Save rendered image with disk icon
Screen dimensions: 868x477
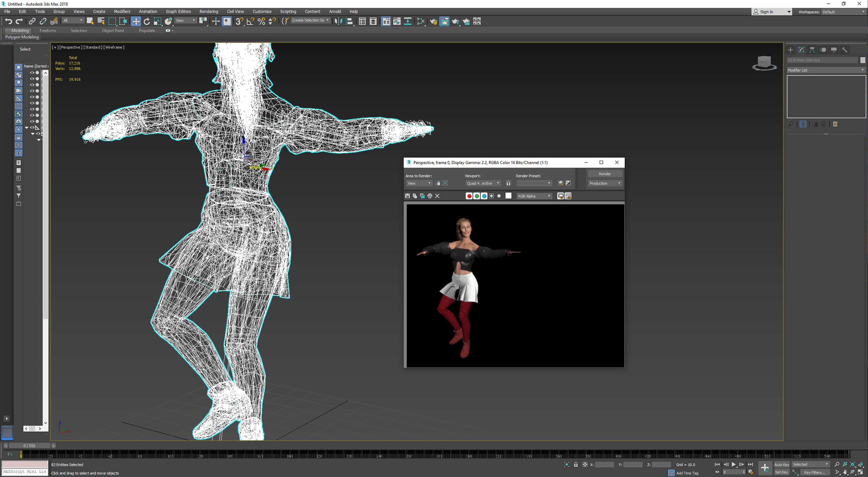pos(407,196)
